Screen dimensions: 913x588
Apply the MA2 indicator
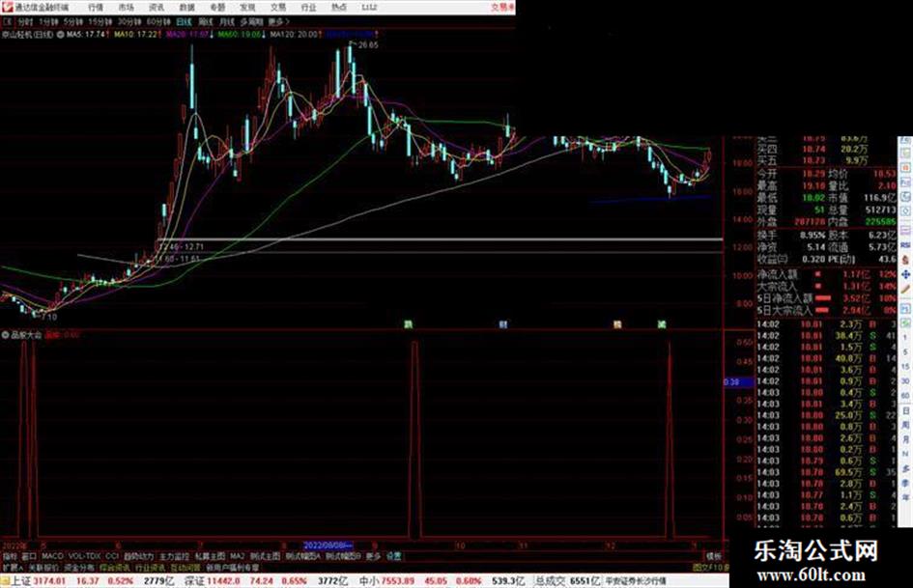tap(237, 556)
